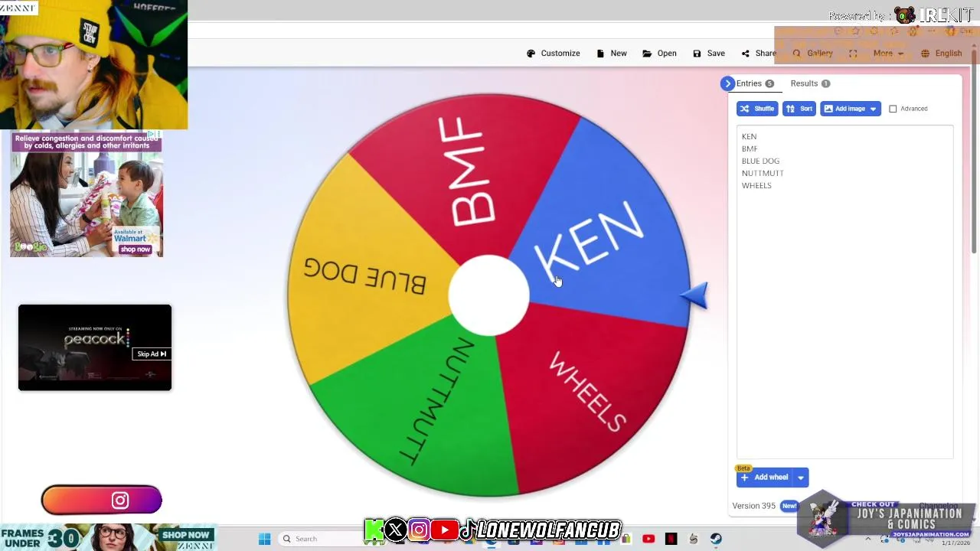Save the current wheel
Screen dimensions: 980x551
[x=709, y=54]
